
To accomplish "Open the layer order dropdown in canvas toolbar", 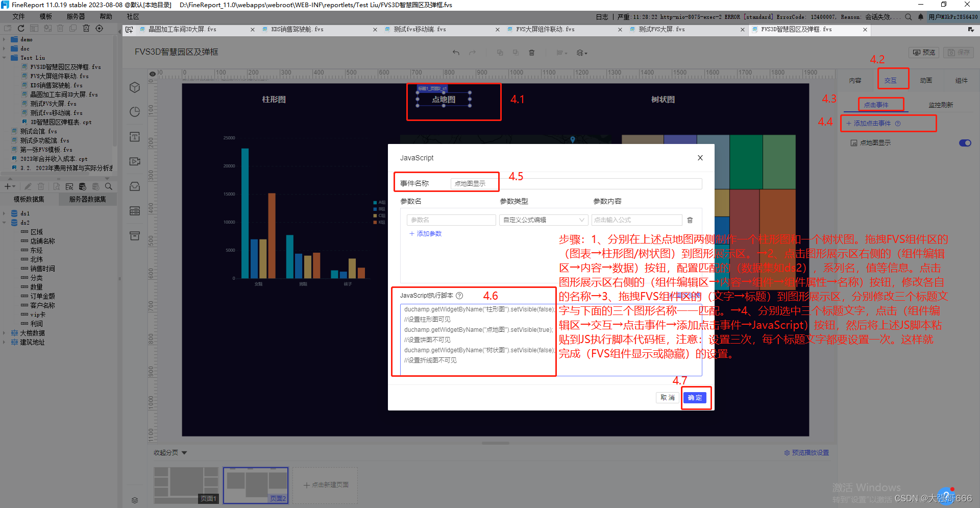I will pos(582,53).
